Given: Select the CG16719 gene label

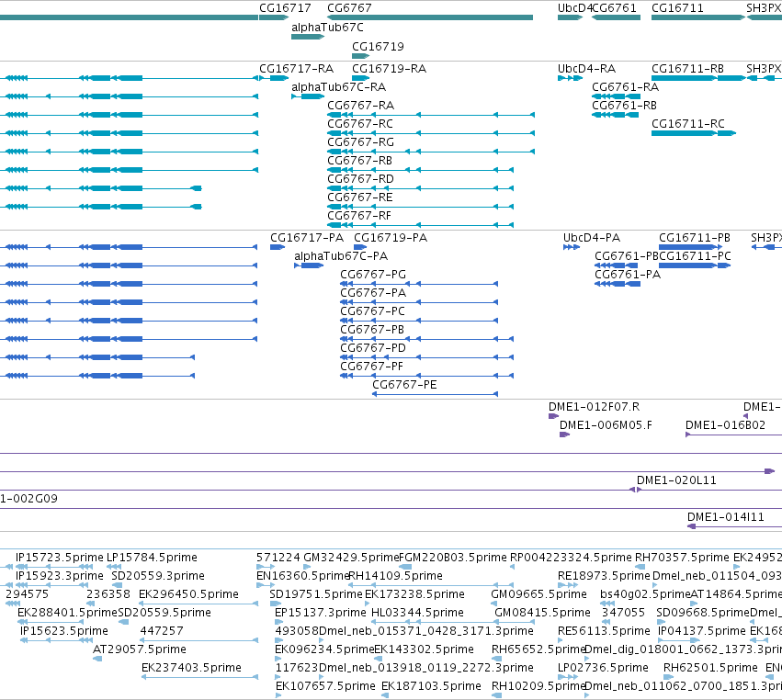Looking at the screenshot, I should click(x=378, y=46).
